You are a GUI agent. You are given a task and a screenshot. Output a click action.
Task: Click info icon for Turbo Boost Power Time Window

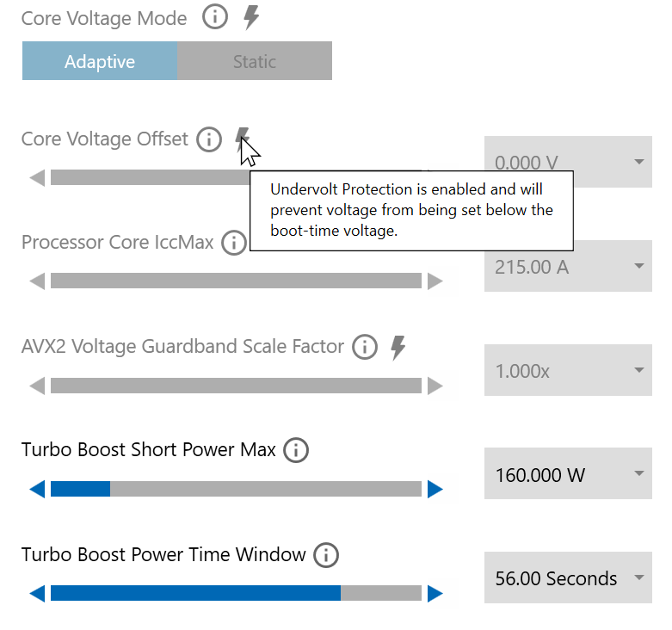click(x=326, y=555)
